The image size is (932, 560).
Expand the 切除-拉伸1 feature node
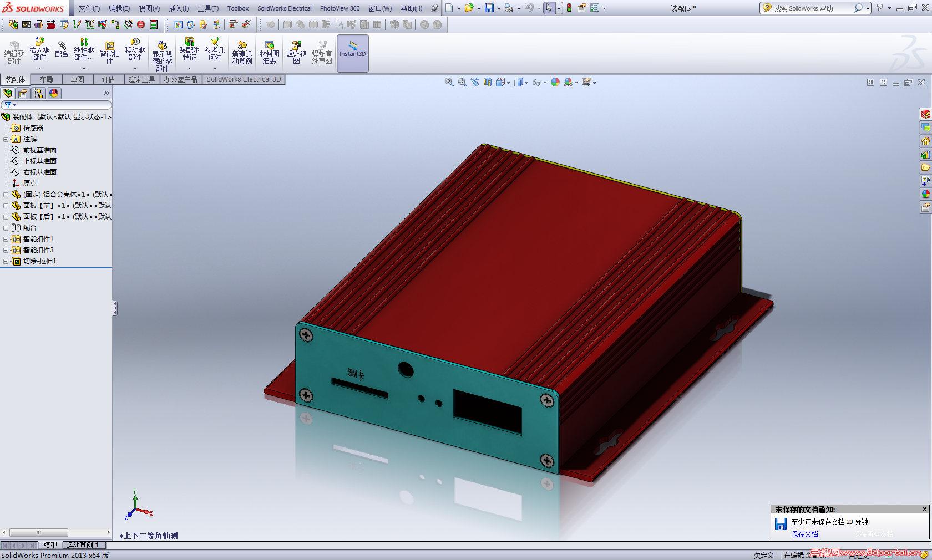click(x=6, y=261)
